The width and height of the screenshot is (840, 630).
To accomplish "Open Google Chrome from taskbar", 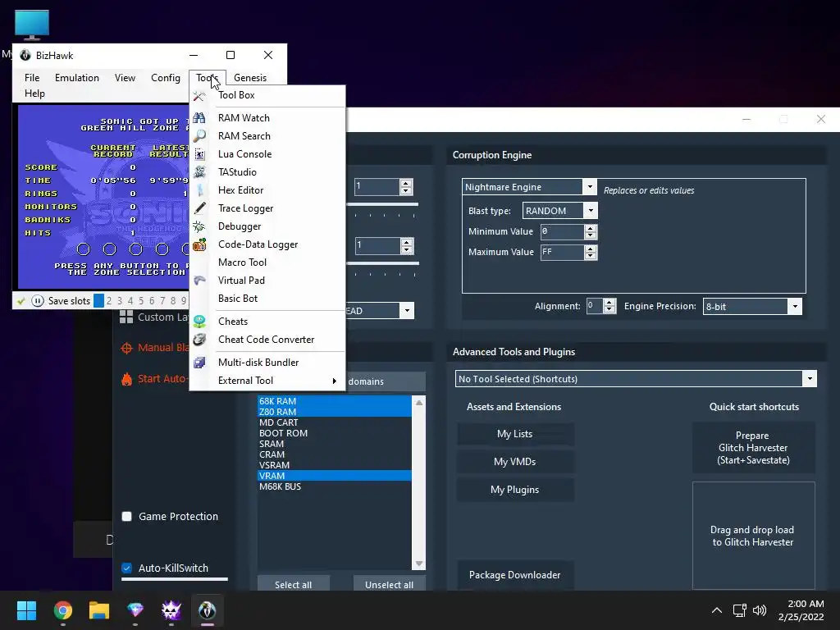I will tap(63, 610).
